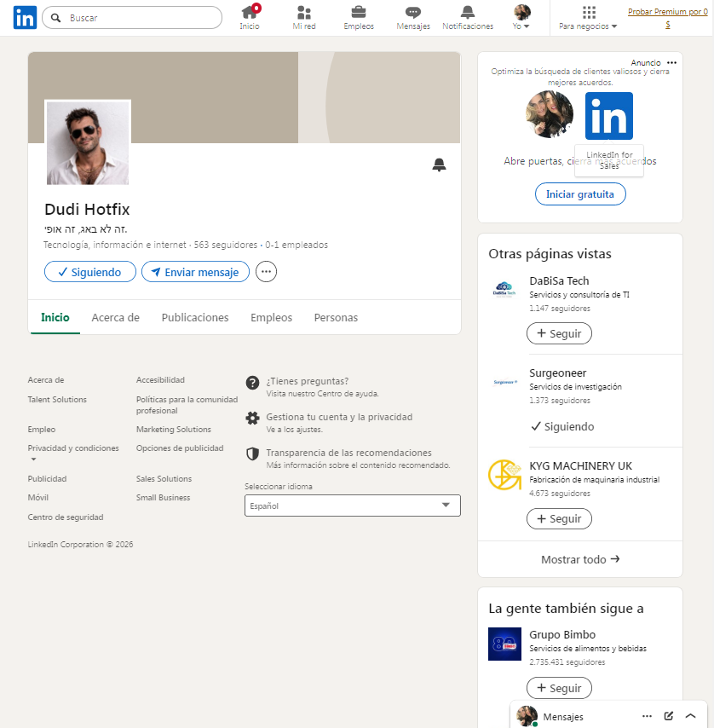Open KYG MACHINERY UK logo
The width and height of the screenshot is (714, 728).
coord(504,475)
